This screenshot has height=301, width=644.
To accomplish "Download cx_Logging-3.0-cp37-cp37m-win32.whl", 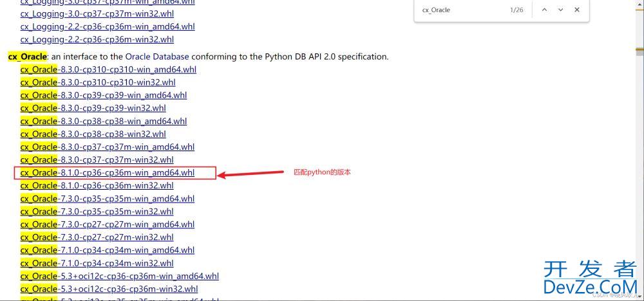I will [97, 14].
